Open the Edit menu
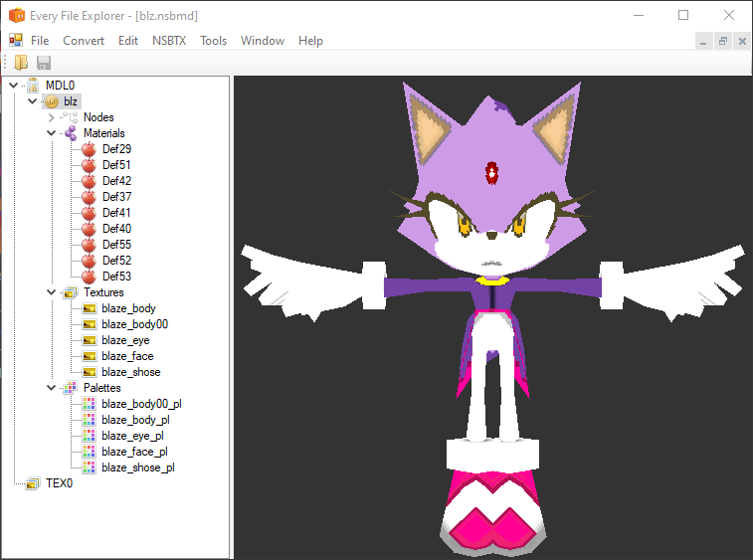 [128, 41]
